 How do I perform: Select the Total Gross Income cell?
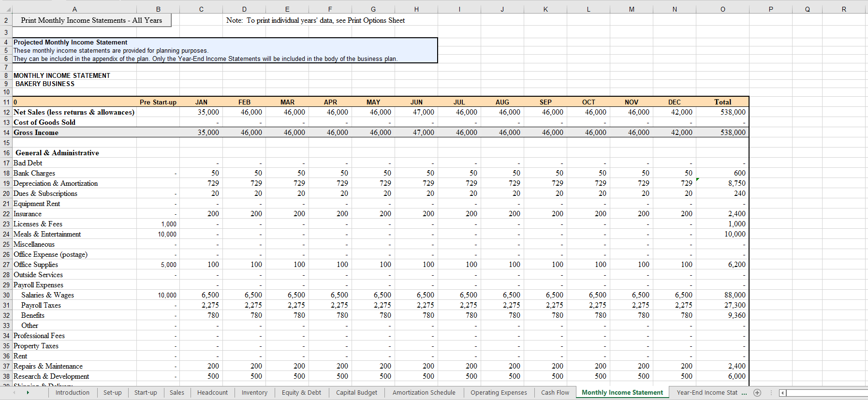click(722, 133)
